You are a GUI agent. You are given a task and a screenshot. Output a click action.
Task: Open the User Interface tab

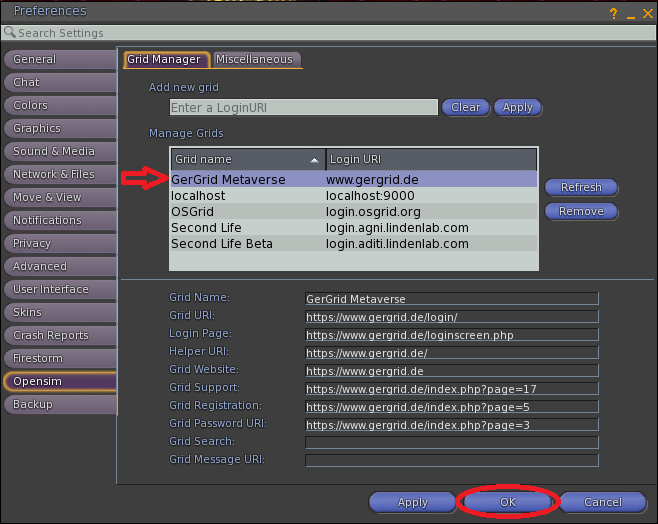point(60,289)
